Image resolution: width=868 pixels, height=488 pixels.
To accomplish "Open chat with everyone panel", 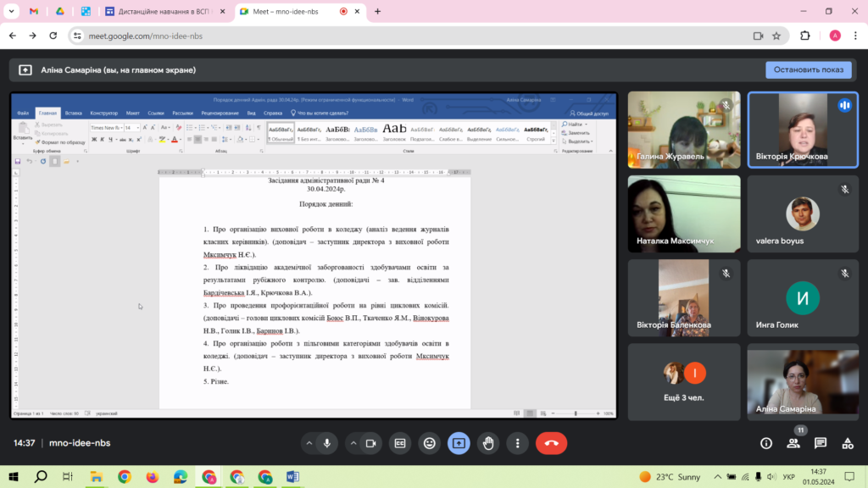I will [821, 443].
